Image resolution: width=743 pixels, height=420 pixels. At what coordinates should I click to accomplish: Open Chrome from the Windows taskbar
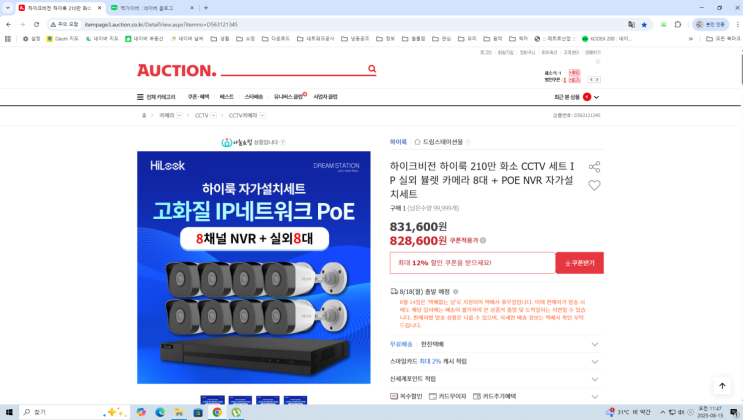click(217, 412)
